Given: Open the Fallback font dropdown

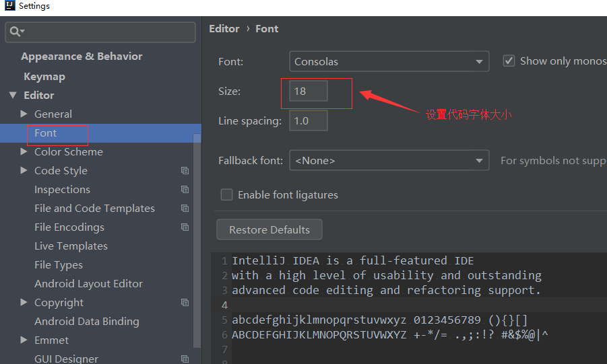Looking at the screenshot, I should click(389, 161).
